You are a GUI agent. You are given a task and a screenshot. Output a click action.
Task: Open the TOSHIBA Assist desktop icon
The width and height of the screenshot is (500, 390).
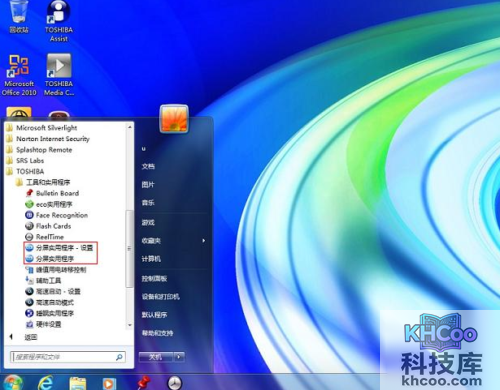(x=59, y=21)
